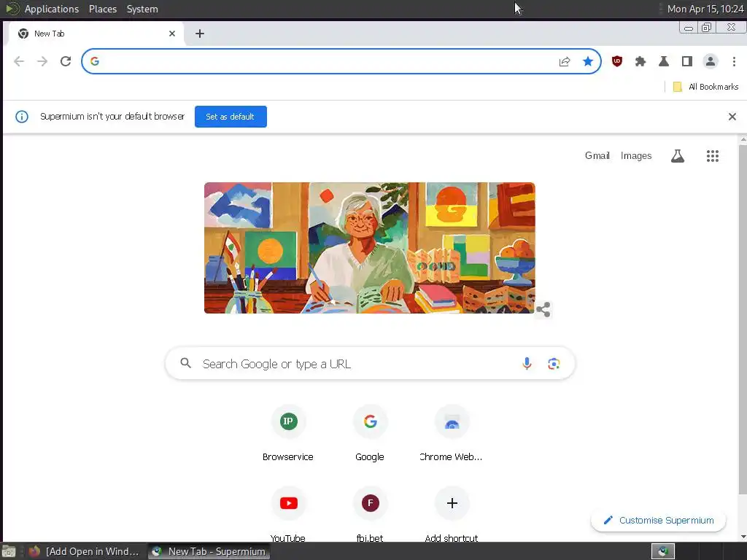The width and height of the screenshot is (747, 560).
Task: Open the Google apps grid
Action: tap(712, 156)
